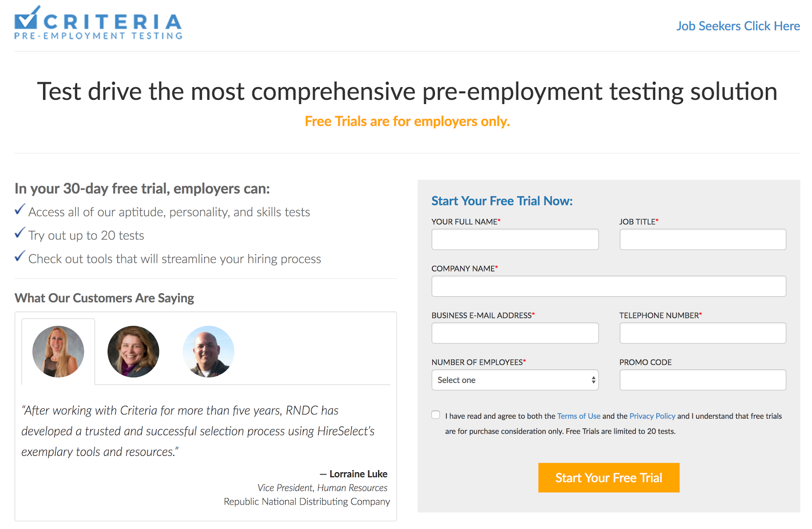
Task: Click the Promo Code input field
Action: (x=702, y=380)
